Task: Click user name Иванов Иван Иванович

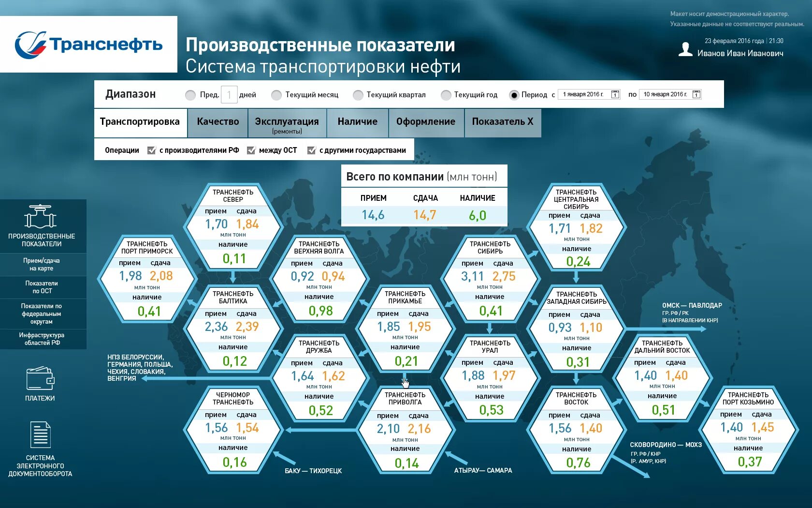Action: coord(740,53)
